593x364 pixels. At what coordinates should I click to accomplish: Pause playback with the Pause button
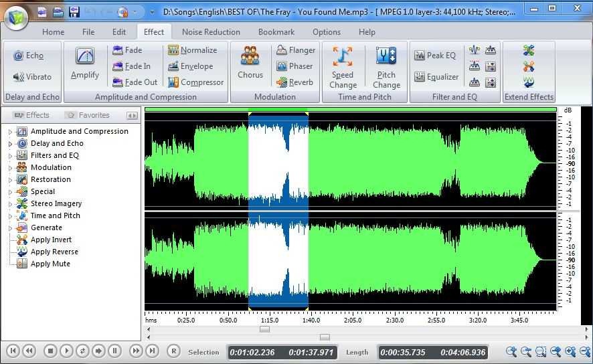coord(114,351)
